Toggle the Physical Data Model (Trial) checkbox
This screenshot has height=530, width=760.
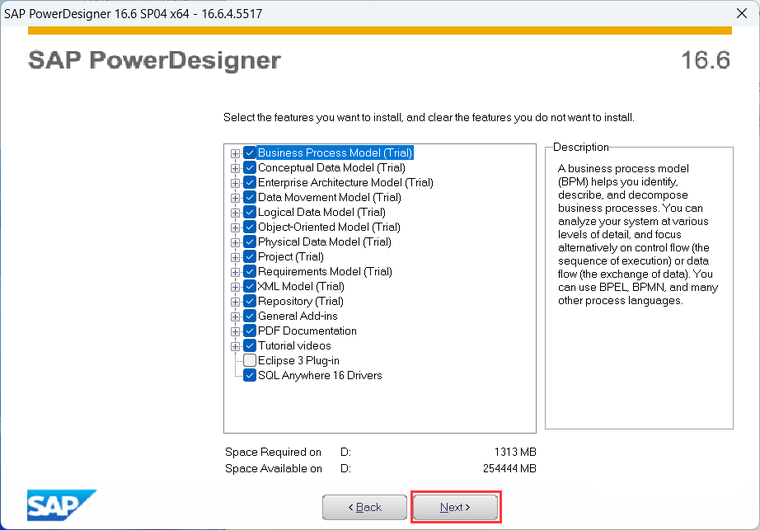pos(250,242)
